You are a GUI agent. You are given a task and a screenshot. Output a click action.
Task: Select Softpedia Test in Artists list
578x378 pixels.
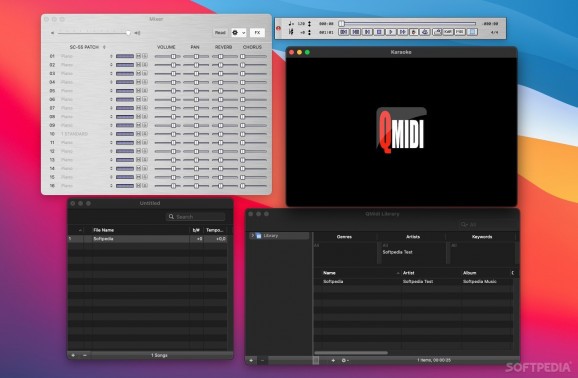click(397, 252)
